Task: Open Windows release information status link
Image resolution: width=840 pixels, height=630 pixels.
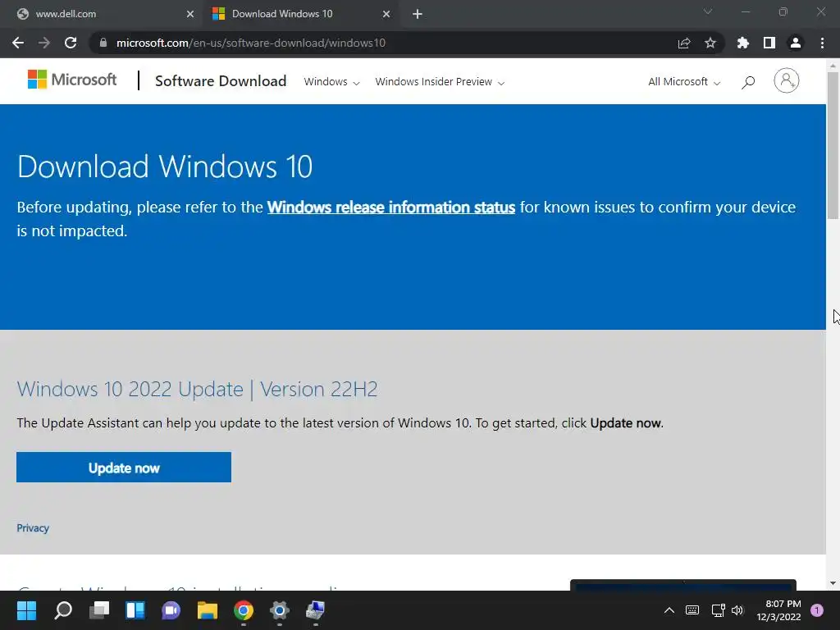Action: point(391,208)
